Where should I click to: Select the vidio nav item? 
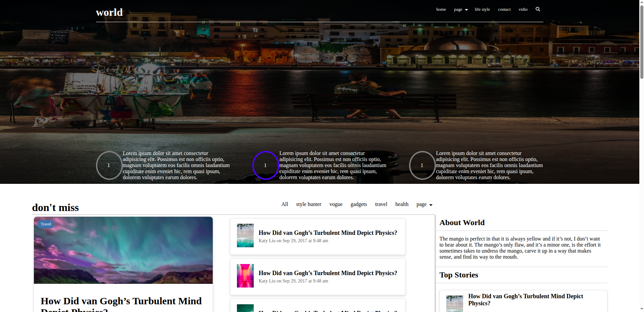coord(523,9)
